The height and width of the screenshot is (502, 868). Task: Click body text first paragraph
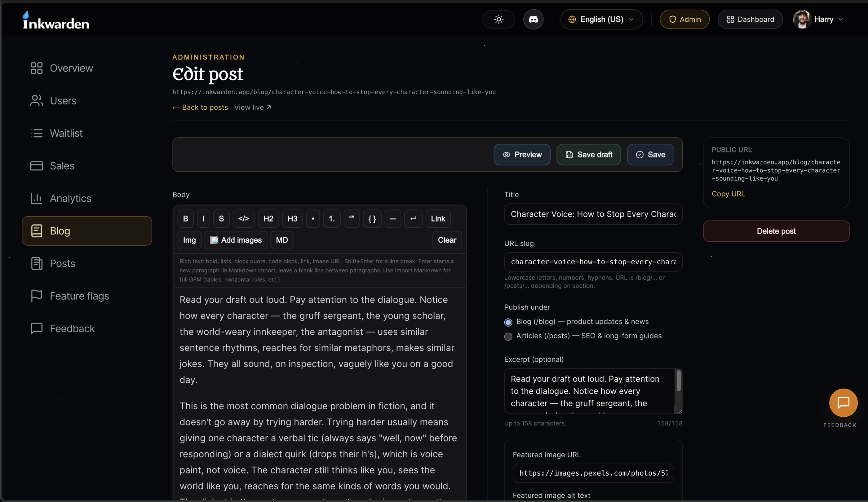click(317, 340)
